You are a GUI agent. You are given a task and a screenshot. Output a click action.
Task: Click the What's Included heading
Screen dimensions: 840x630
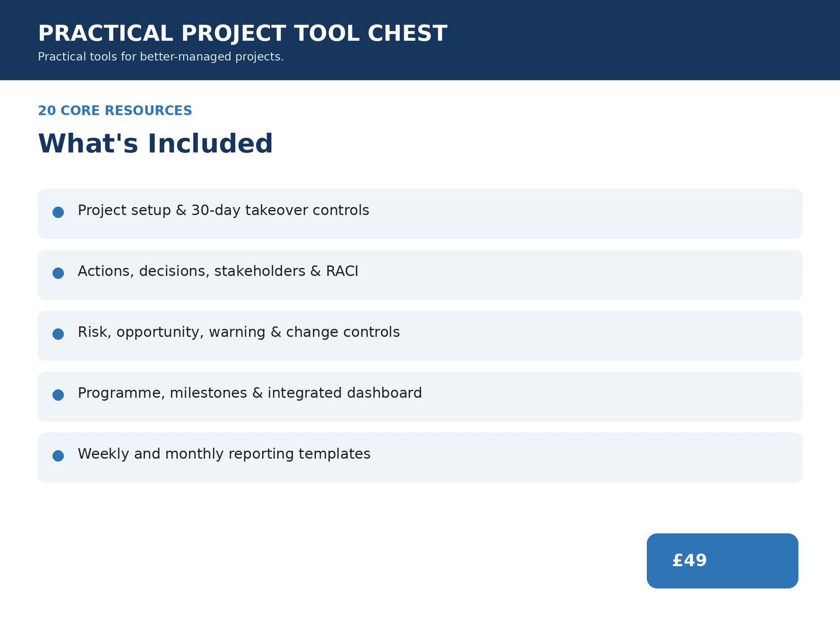155,144
